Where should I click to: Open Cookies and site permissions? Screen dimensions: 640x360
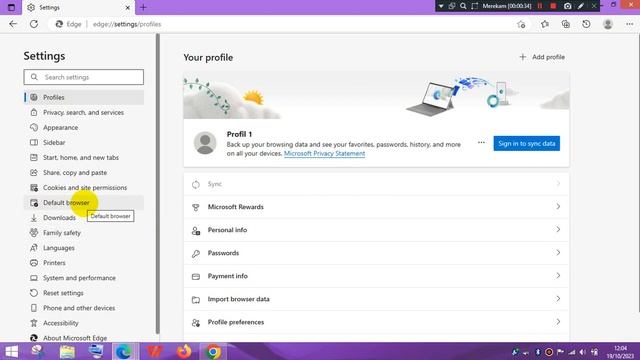click(84, 188)
